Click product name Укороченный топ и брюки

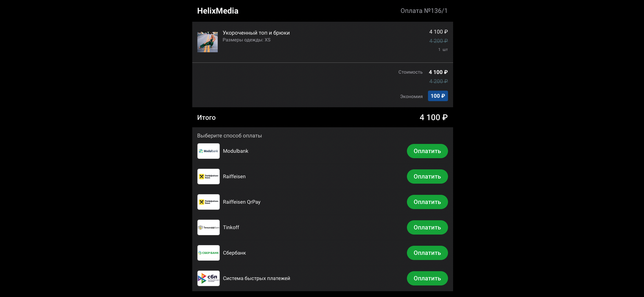256,33
